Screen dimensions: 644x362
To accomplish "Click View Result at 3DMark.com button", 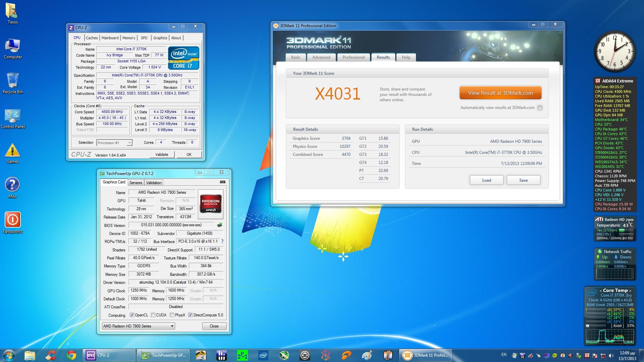I will point(500,93).
